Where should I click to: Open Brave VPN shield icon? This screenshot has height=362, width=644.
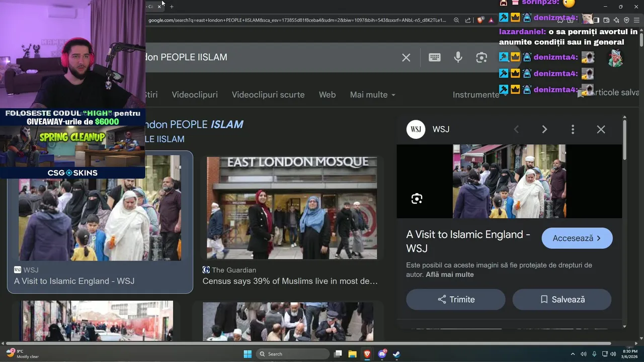pos(626,20)
